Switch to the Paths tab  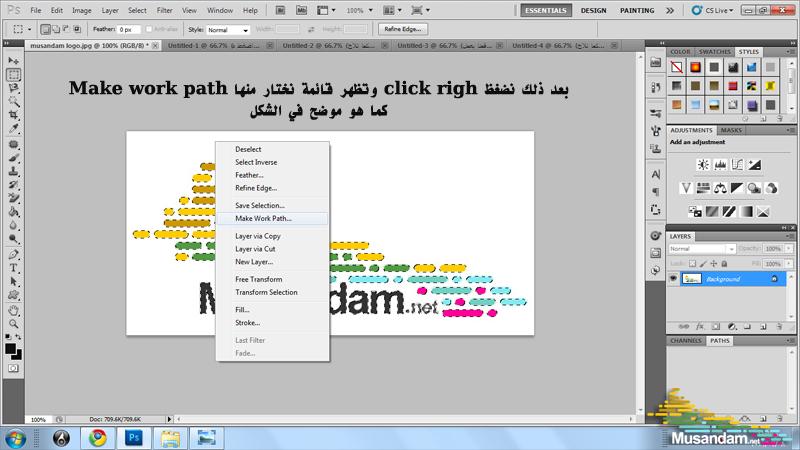coord(719,340)
